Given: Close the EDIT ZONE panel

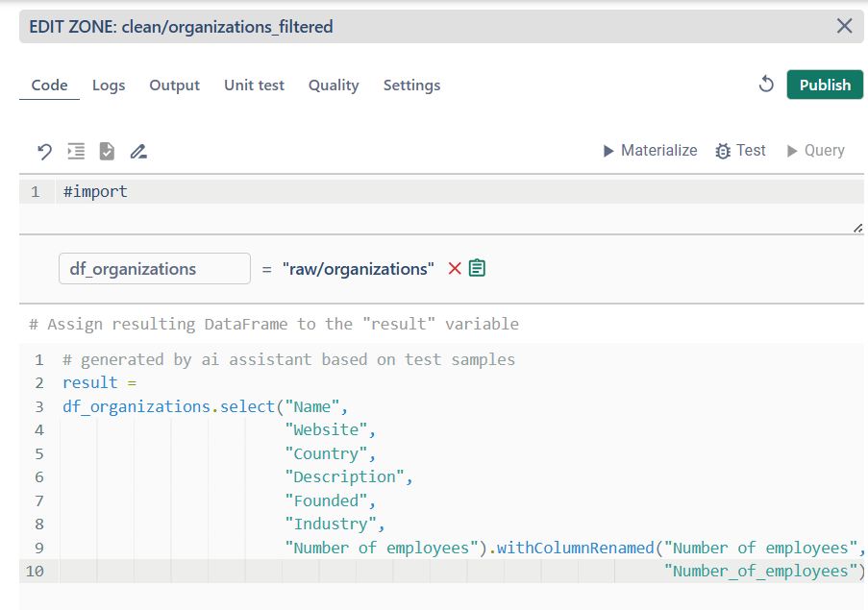Looking at the screenshot, I should pyautogui.click(x=844, y=25).
